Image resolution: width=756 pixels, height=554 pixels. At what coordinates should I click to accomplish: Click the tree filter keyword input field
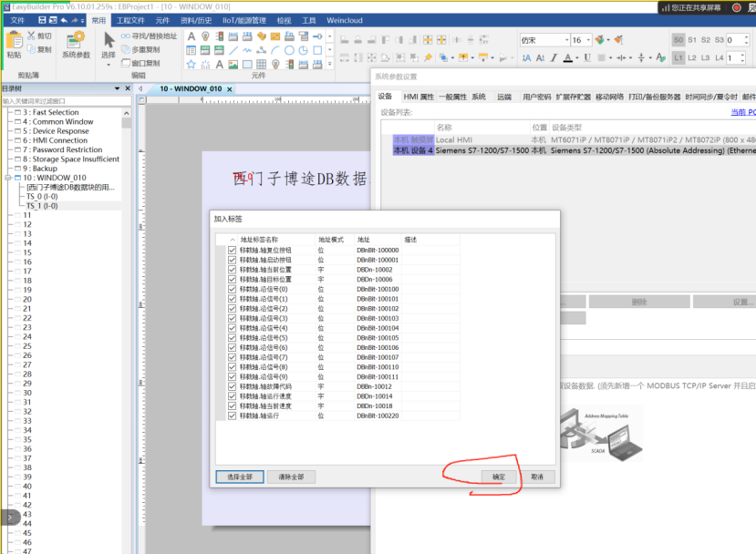coord(66,100)
